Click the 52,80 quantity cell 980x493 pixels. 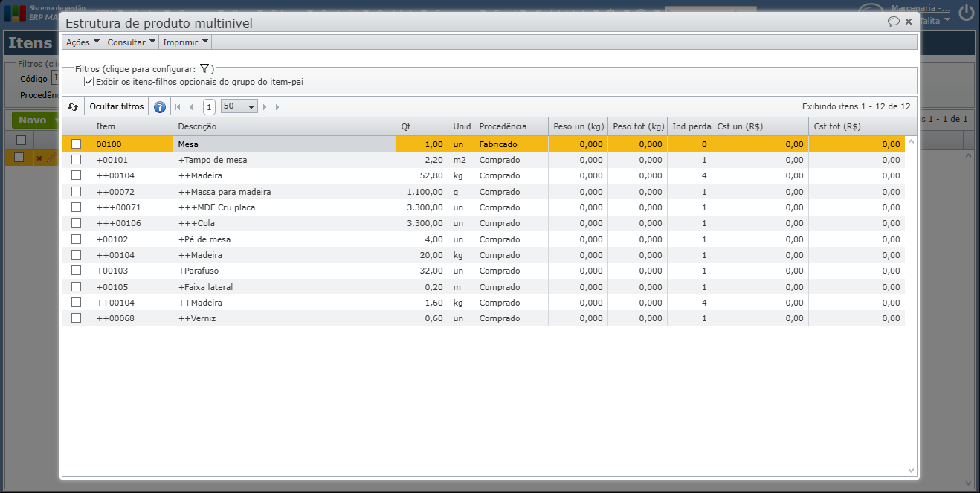coord(422,175)
